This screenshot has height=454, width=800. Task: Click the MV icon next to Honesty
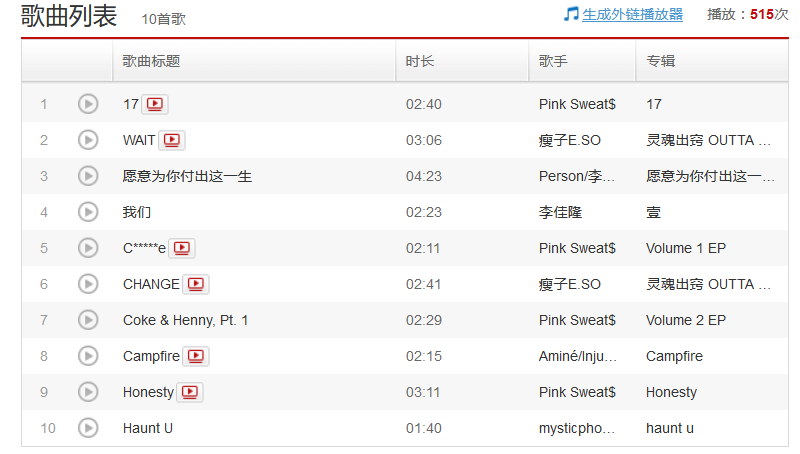pyautogui.click(x=189, y=392)
